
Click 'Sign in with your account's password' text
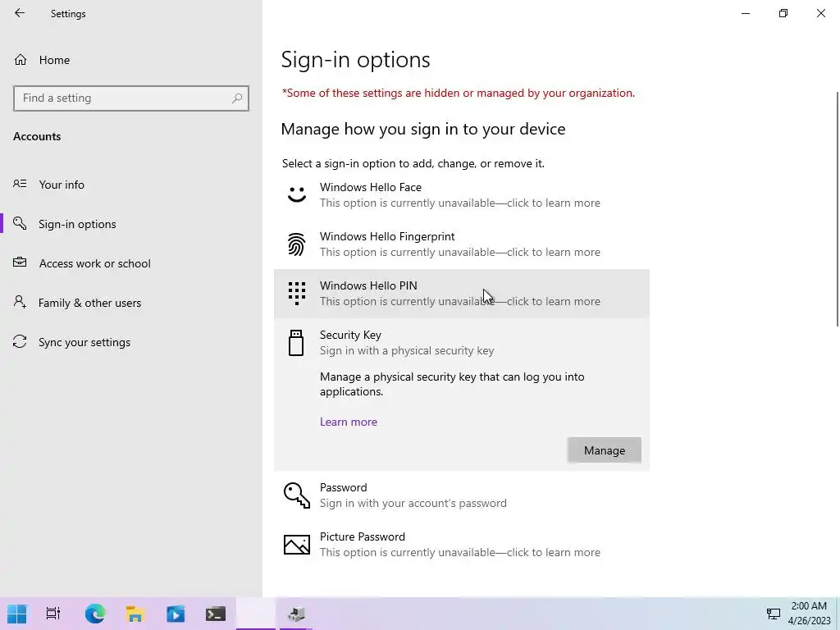coord(413,503)
